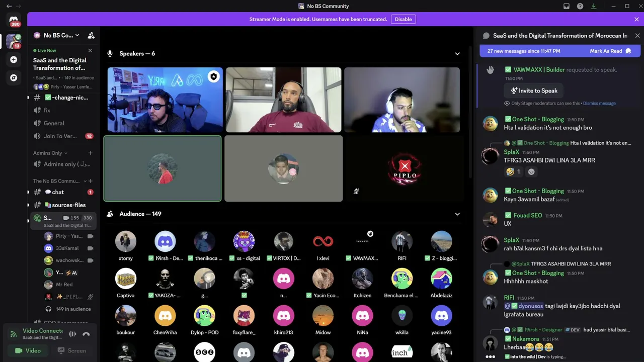Viewport: 644px width, 362px height.
Task: Click the chat bubble icon in chat header
Action: click(486, 36)
